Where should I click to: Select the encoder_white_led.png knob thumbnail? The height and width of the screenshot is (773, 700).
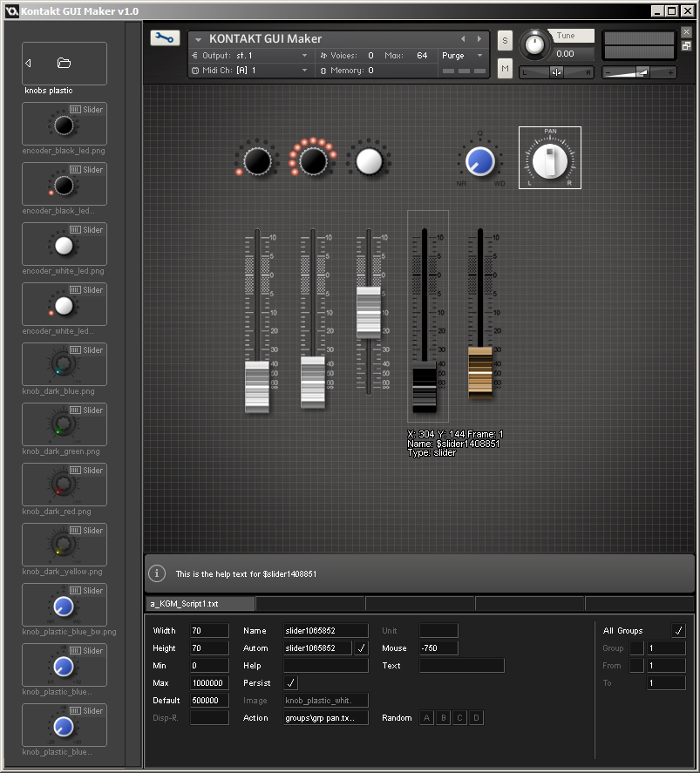click(65, 244)
